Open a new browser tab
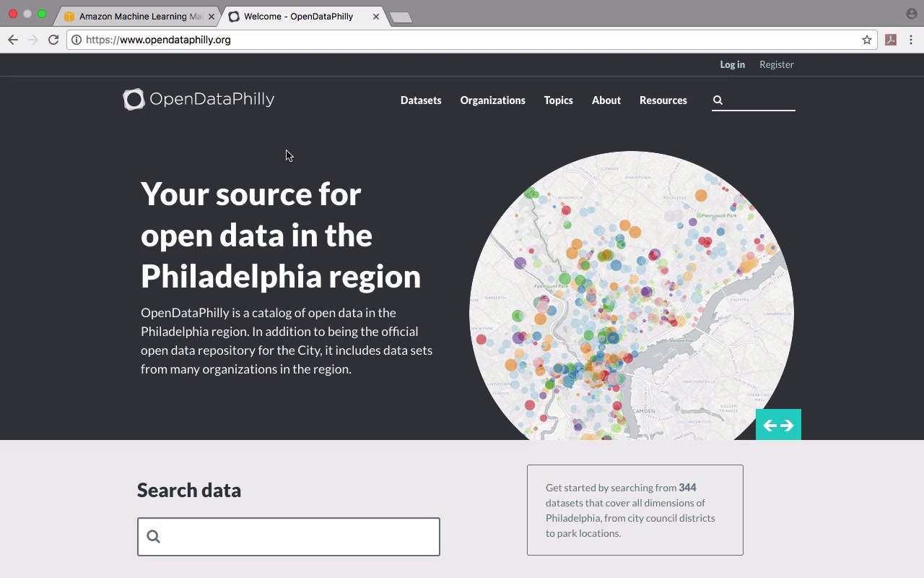Screen dimensions: 924x578 [x=401, y=17]
